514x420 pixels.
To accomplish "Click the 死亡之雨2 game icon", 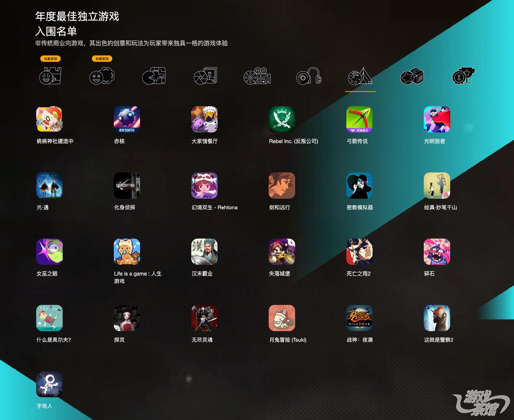I will click(360, 252).
